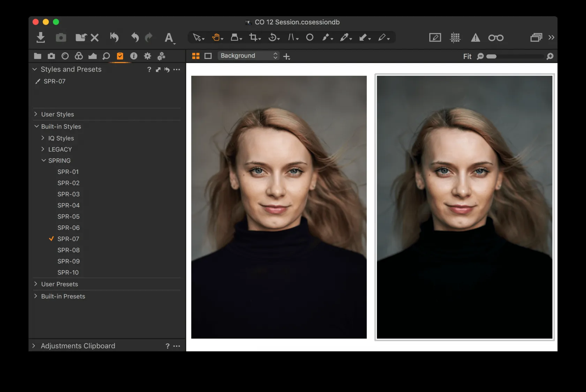
Task: Click the Fit zoom button
Action: click(x=467, y=56)
